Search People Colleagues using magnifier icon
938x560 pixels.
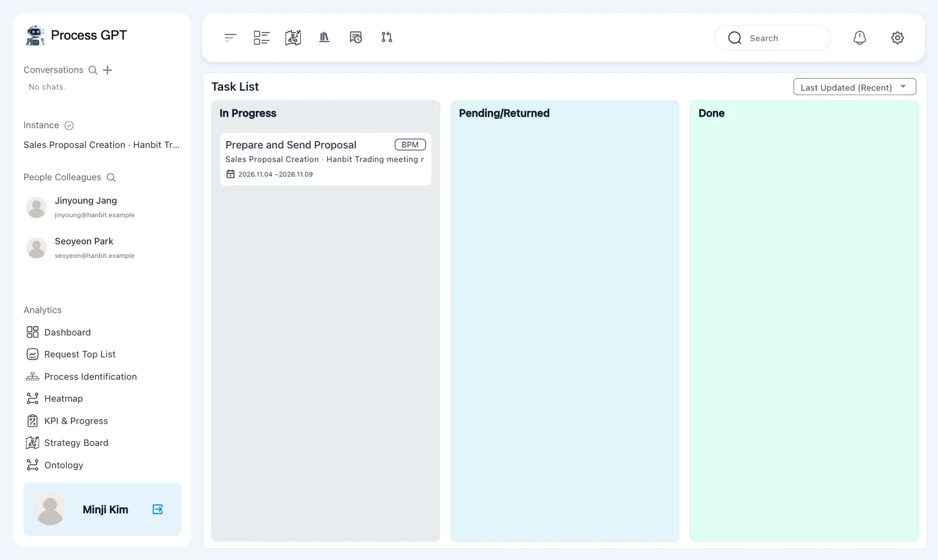(111, 177)
